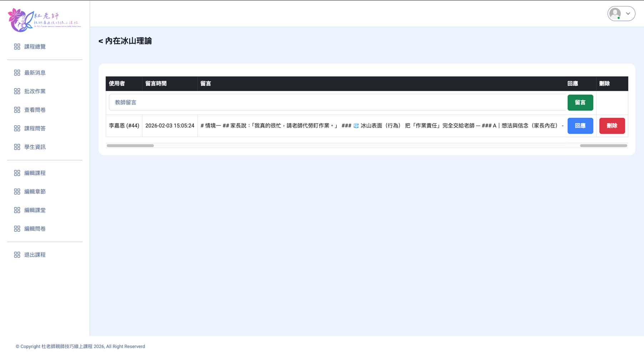This screenshot has width=644, height=357.
Task: Open the user avatar dropdown menu
Action: pos(615,14)
